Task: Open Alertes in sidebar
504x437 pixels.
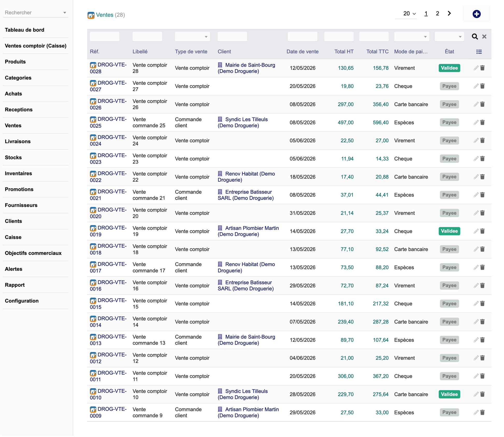Action: click(x=13, y=269)
